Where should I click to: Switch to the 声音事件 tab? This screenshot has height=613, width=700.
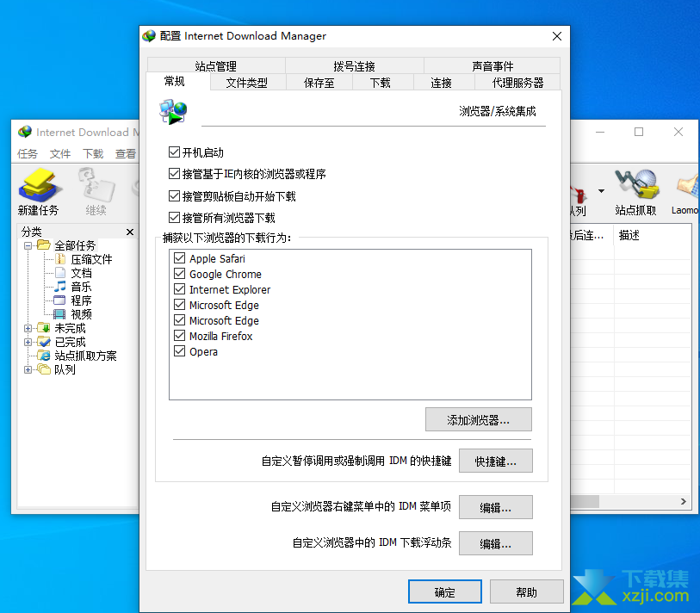click(x=492, y=66)
